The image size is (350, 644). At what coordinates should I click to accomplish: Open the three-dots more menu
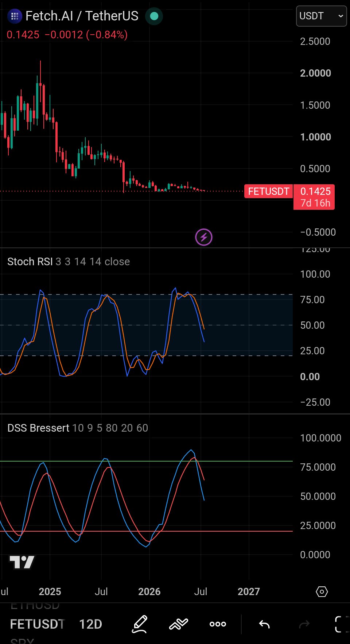pyautogui.click(x=218, y=624)
